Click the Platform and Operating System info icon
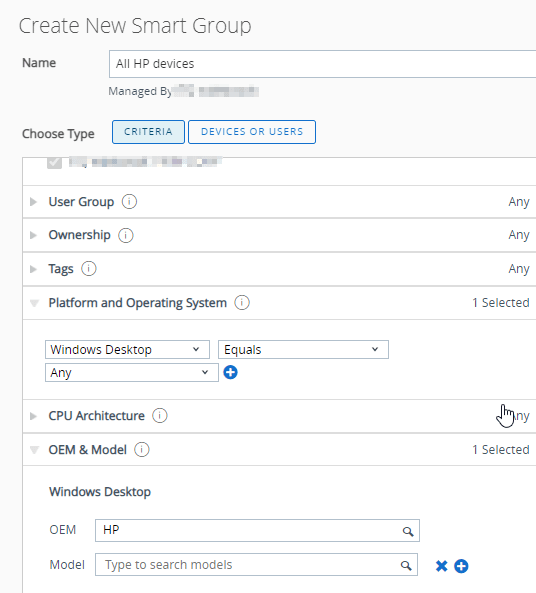The width and height of the screenshot is (536, 593). 242,303
